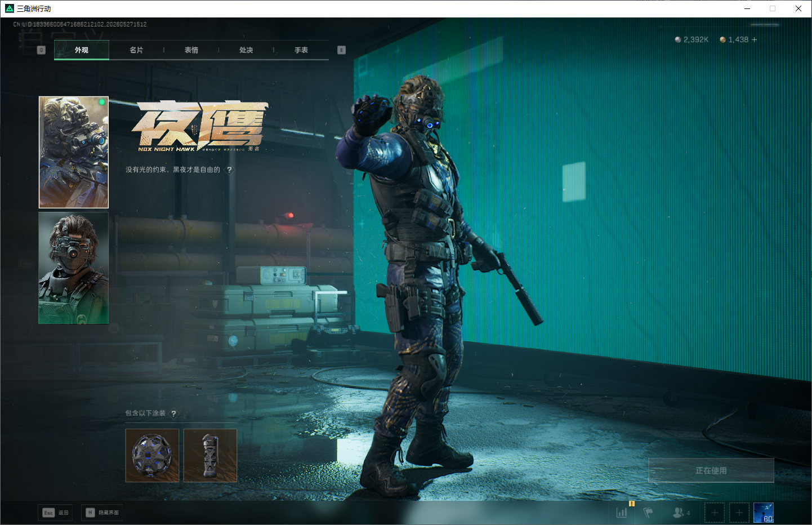Open the flags icon in bottom bar
The height and width of the screenshot is (525, 812).
[648, 513]
